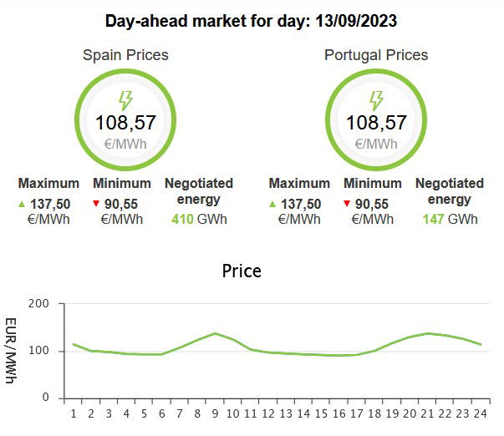This screenshot has width=504, height=436.
Task: Select hour 24 label on chart axis
Action: click(481, 413)
